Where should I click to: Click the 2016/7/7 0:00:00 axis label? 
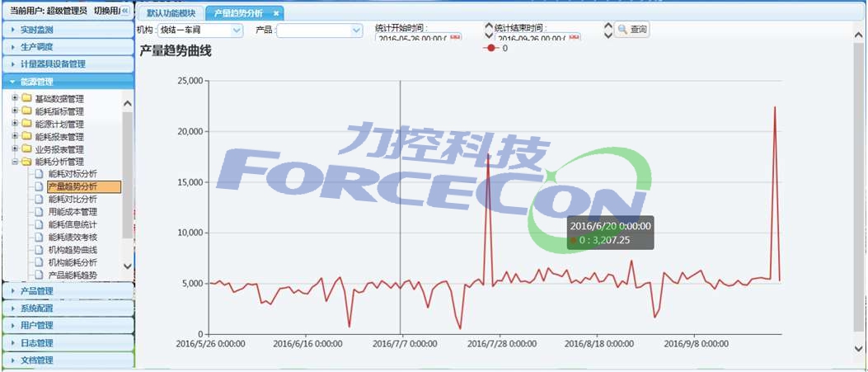pos(404,344)
